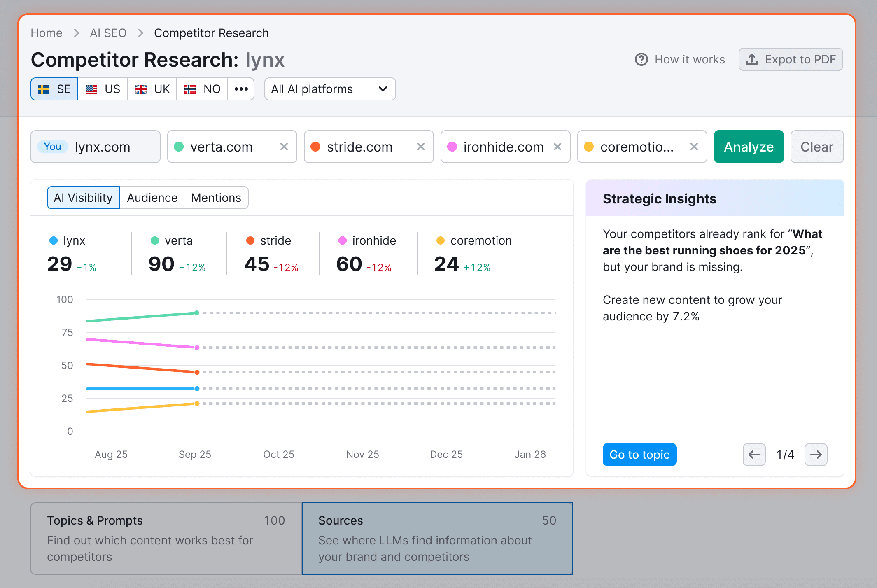Screen dimensions: 877x588
Task: Click the Analyze button
Action: tap(749, 147)
